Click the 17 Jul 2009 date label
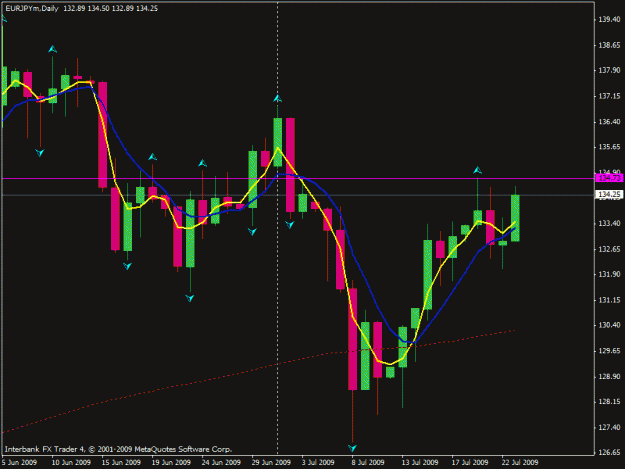The image size is (625, 469). pyautogui.click(x=470, y=462)
